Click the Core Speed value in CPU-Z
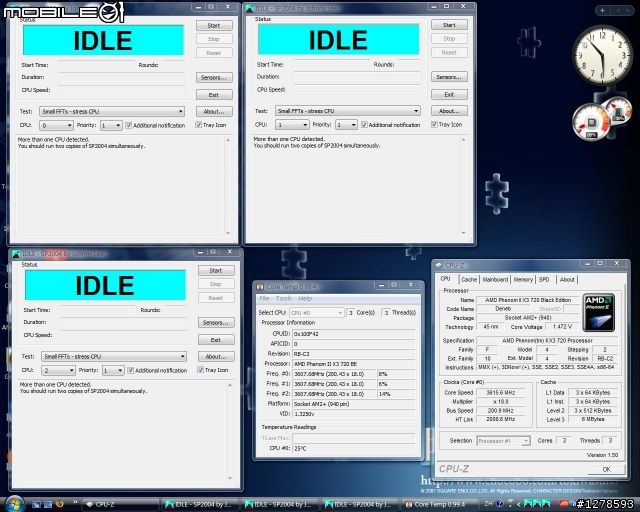Viewport: 640px width, 512px height. [501, 392]
